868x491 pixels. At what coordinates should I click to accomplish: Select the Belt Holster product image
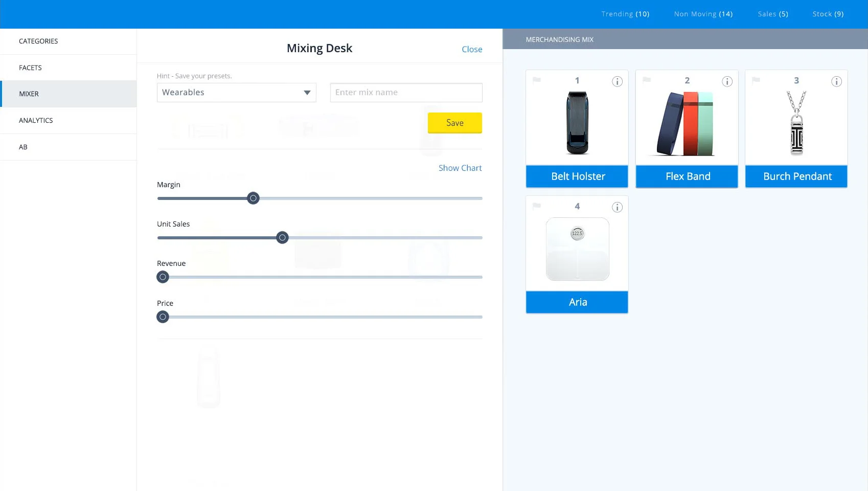(x=578, y=123)
